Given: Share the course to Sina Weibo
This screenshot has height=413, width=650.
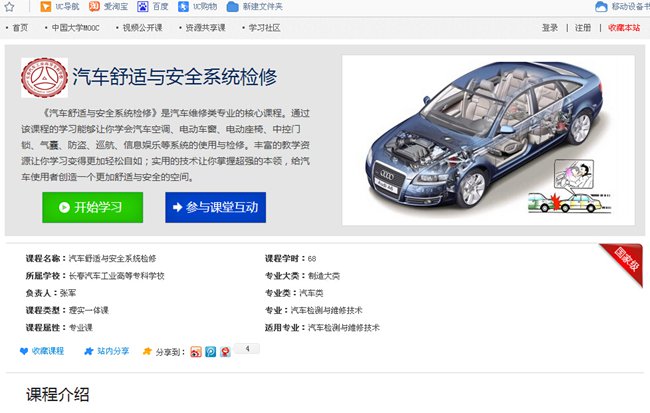Looking at the screenshot, I should (196, 351).
